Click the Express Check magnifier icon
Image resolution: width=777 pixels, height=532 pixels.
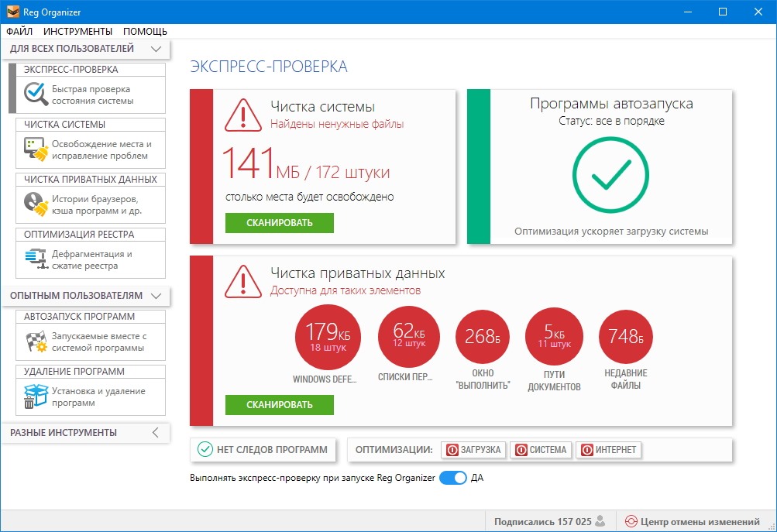point(35,94)
